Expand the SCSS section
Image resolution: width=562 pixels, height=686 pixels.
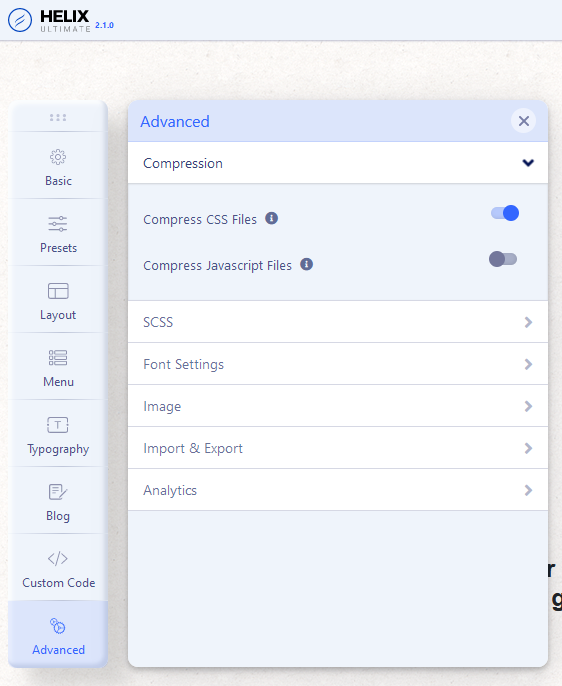pyautogui.click(x=338, y=322)
